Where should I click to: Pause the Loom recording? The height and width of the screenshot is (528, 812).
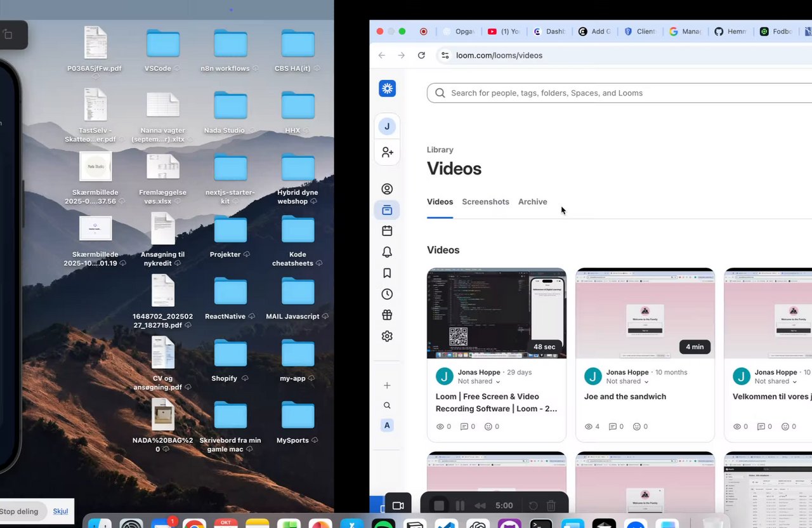[461, 506]
